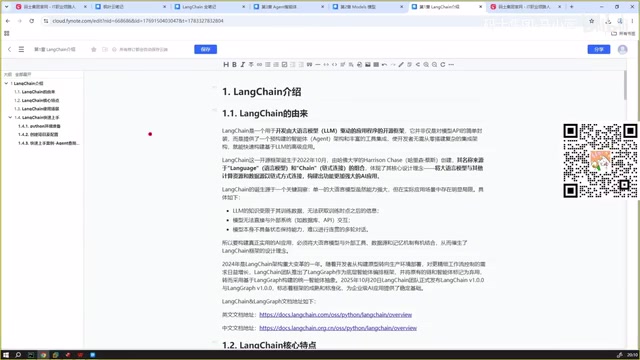640x360 pixels.
Task: Toggle bold formatting in editor toolbar
Action: click(234, 64)
